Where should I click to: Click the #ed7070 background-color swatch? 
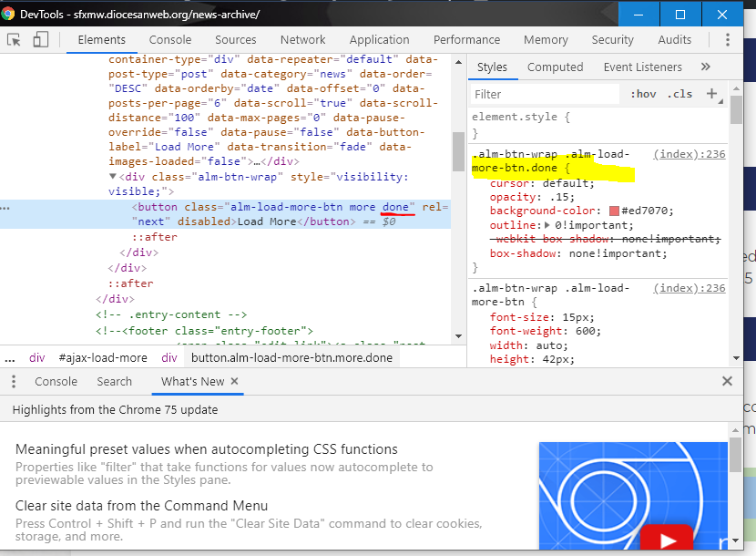pos(614,211)
